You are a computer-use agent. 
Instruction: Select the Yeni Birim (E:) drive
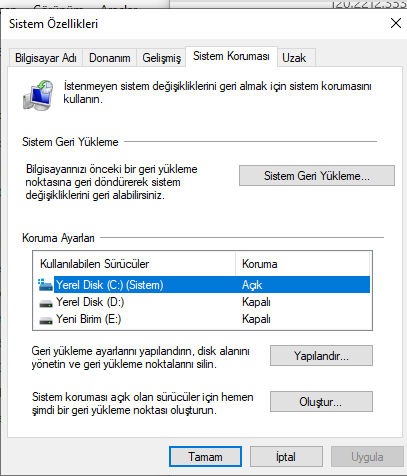(204, 319)
